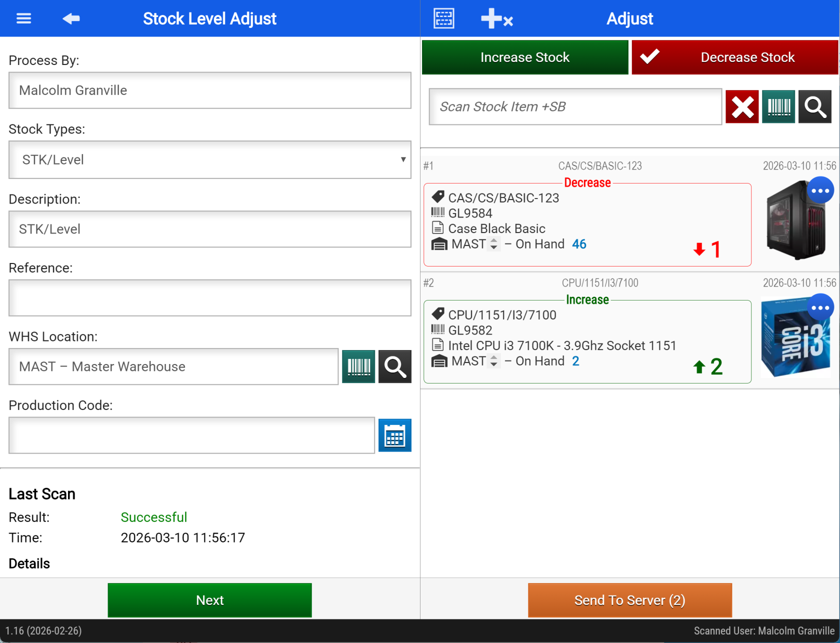Image resolution: width=840 pixels, height=643 pixels.
Task: Go back with the arrow icon
Action: [x=71, y=18]
